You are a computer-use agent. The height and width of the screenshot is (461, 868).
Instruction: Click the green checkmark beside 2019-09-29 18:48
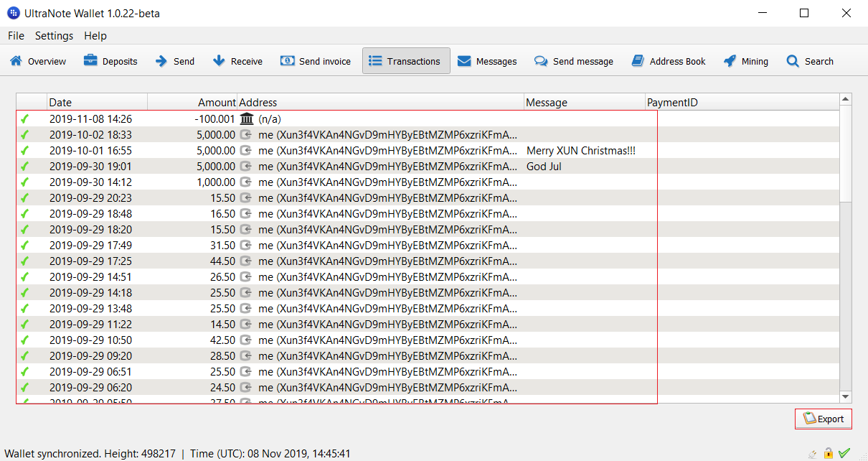(24, 213)
